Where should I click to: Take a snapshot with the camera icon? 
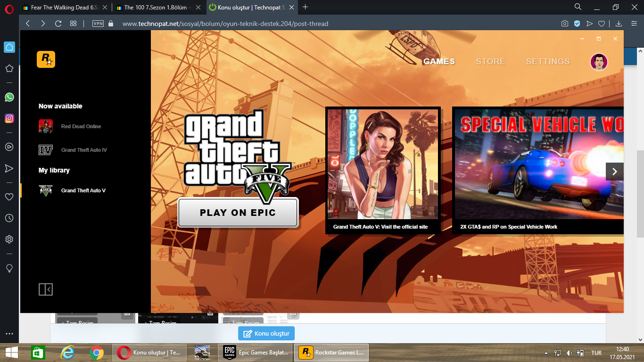tap(565, 24)
